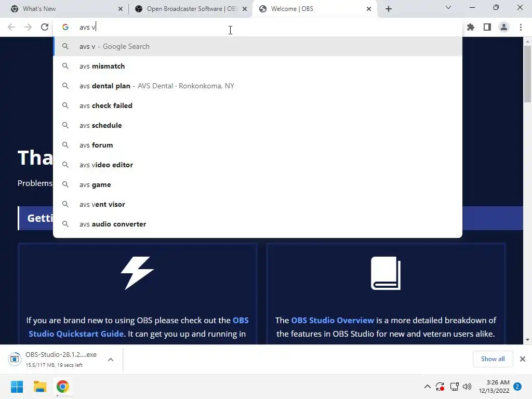Image resolution: width=532 pixels, height=399 pixels.
Task: Pick the 'avs schedule' suggestion
Action: coord(258,125)
